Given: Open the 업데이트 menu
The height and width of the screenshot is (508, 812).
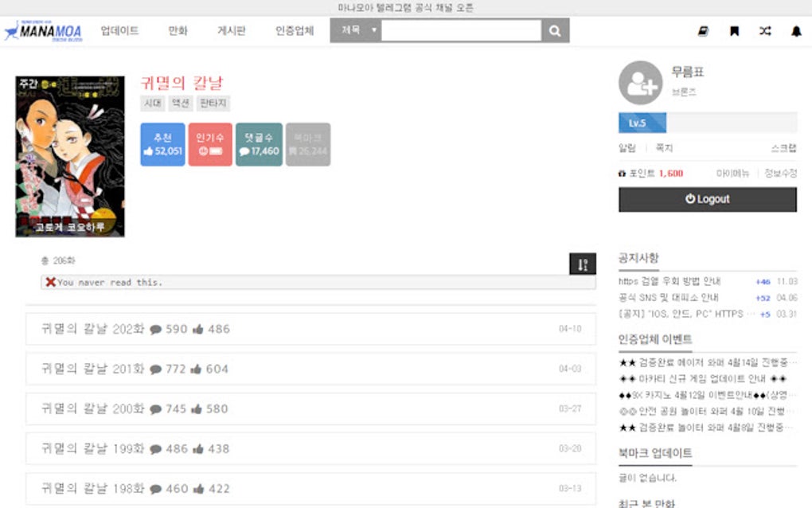Looking at the screenshot, I should tap(119, 30).
